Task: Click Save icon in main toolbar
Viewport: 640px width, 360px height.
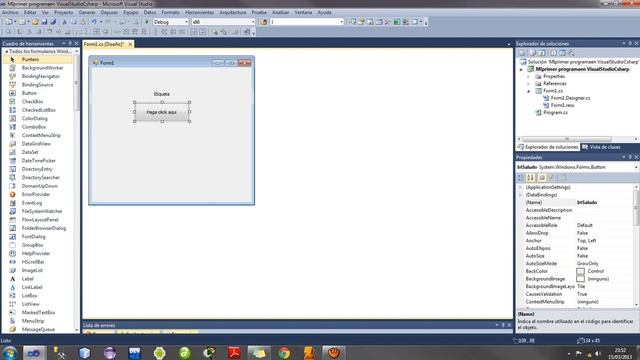Action: 44,22
